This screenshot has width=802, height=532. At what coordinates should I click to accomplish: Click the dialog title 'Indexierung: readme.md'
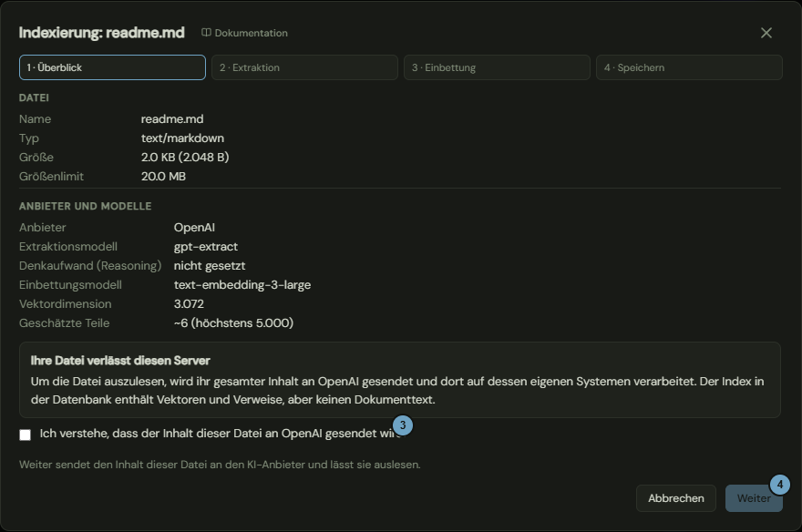[x=102, y=33]
